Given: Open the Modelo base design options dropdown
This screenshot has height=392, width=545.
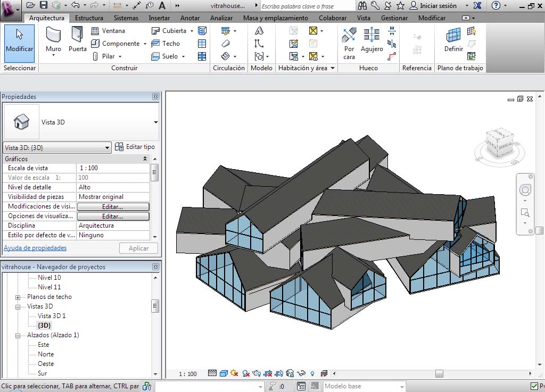Looking at the screenshot, I should click(x=401, y=387).
